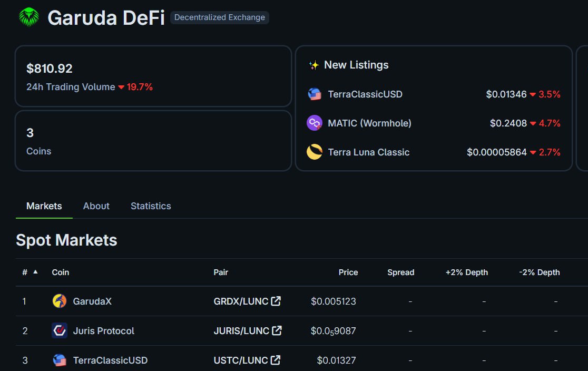Click the Terra Luna Classic moon icon
The image size is (588, 371).
point(315,152)
